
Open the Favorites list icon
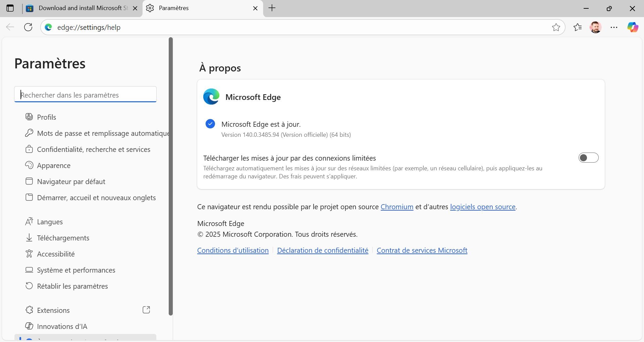[578, 27]
